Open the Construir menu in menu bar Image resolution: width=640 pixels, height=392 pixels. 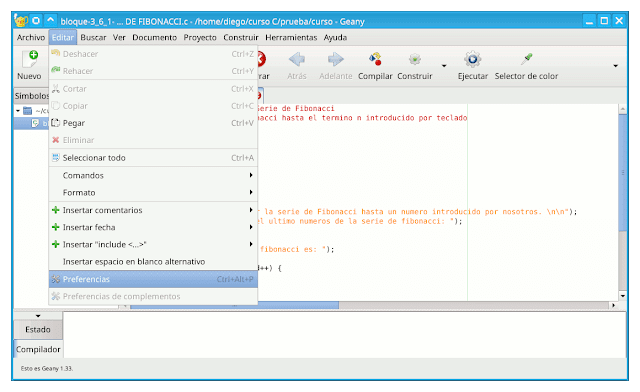[x=241, y=38]
